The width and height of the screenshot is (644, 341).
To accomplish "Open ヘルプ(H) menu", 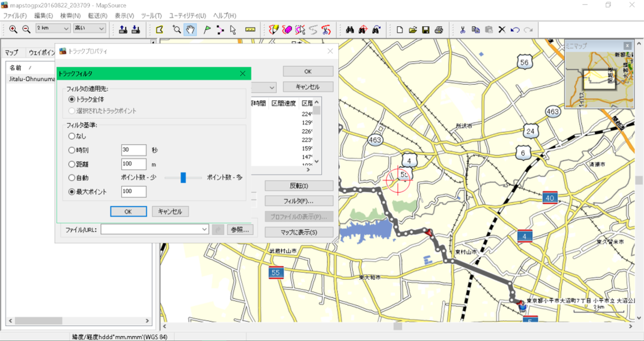I will (x=225, y=15).
